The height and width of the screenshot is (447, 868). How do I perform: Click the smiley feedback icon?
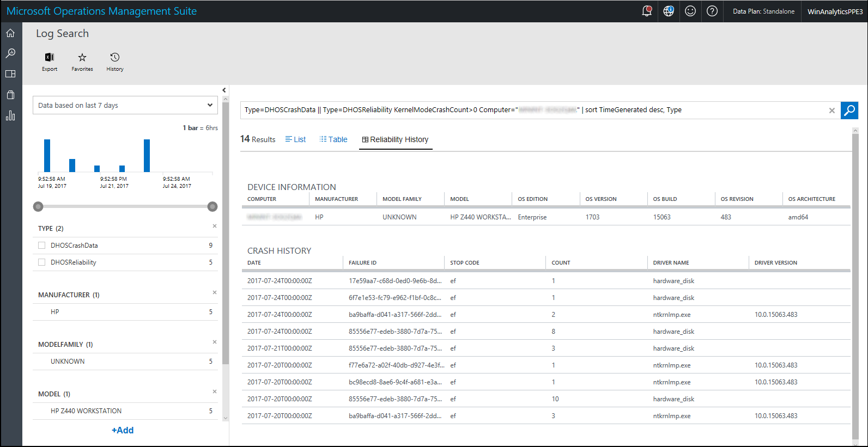(x=690, y=11)
